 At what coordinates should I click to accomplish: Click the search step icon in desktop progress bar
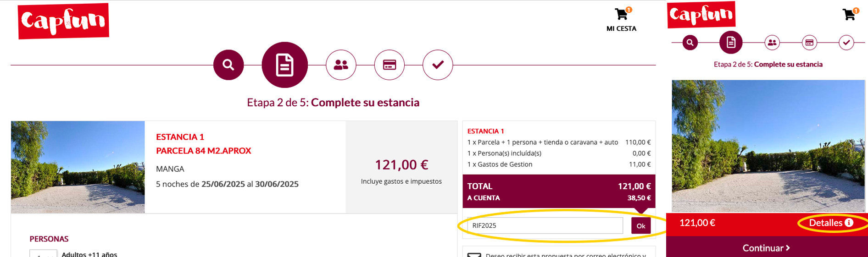point(228,65)
